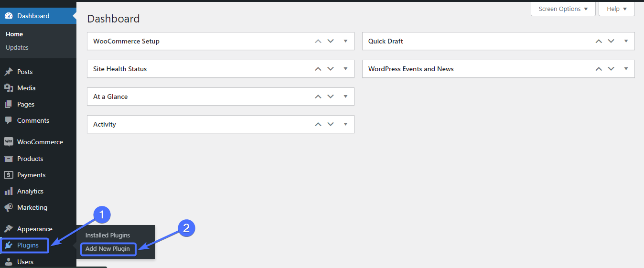Open the Comments menu item
The image size is (644, 268).
pyautogui.click(x=38, y=120)
